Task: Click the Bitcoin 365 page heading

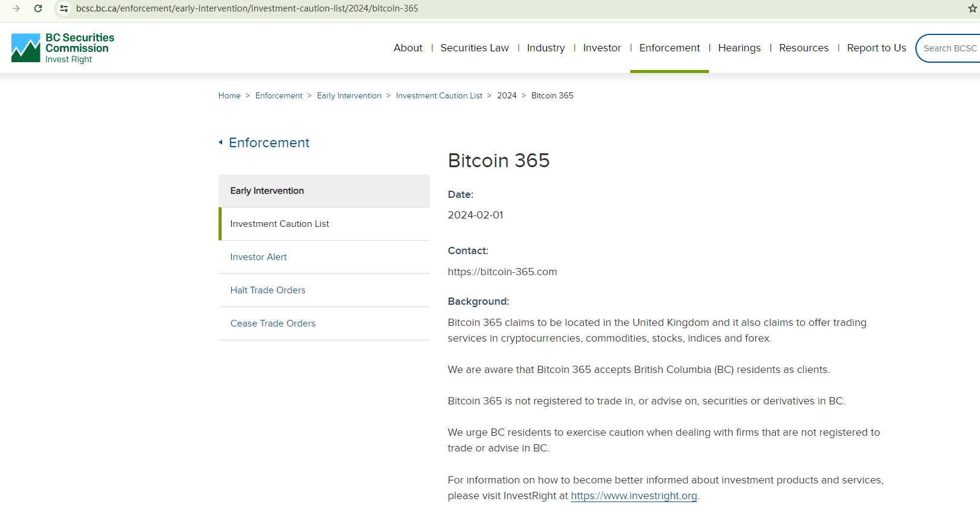Action: tap(499, 161)
